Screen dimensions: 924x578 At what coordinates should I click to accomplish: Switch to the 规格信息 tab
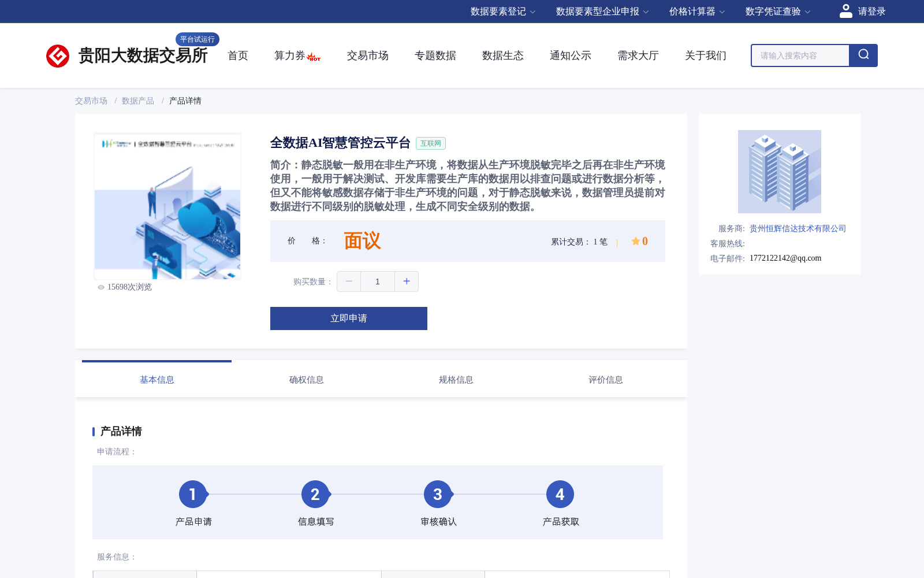(x=456, y=379)
